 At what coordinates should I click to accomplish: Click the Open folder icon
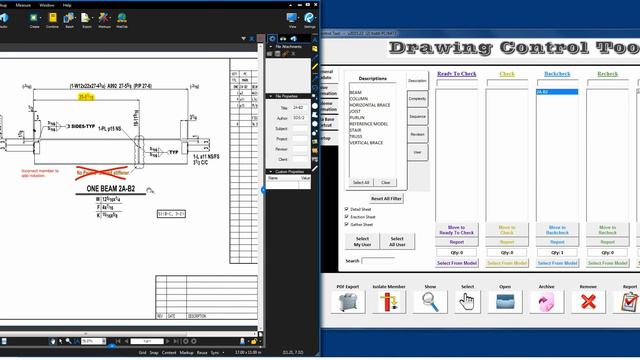[x=505, y=302]
